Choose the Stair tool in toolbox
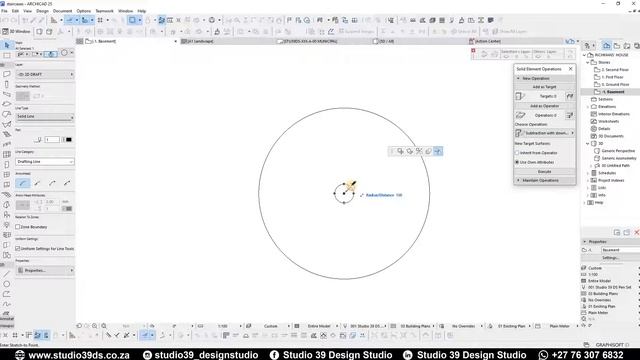640x360 pixels. [7, 134]
